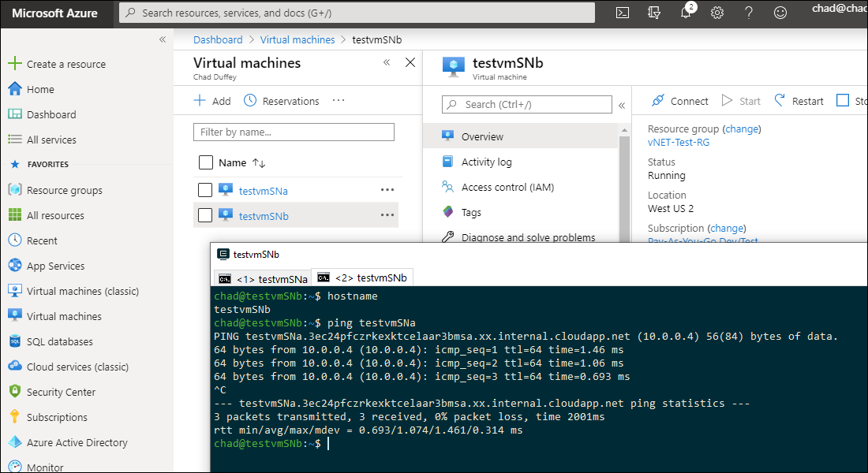Tick the checkbox for testvmSNb
This screenshot has height=473, width=868.
pyautogui.click(x=205, y=215)
